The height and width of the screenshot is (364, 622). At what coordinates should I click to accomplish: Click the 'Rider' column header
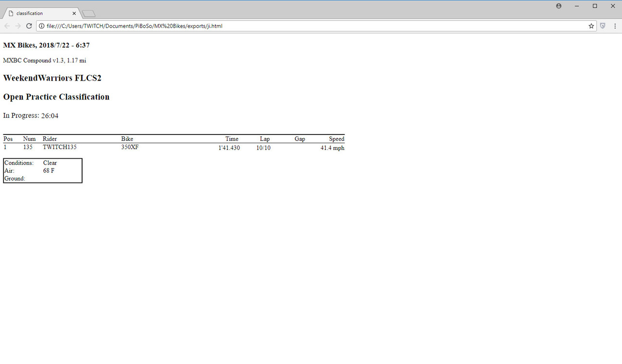tap(50, 139)
